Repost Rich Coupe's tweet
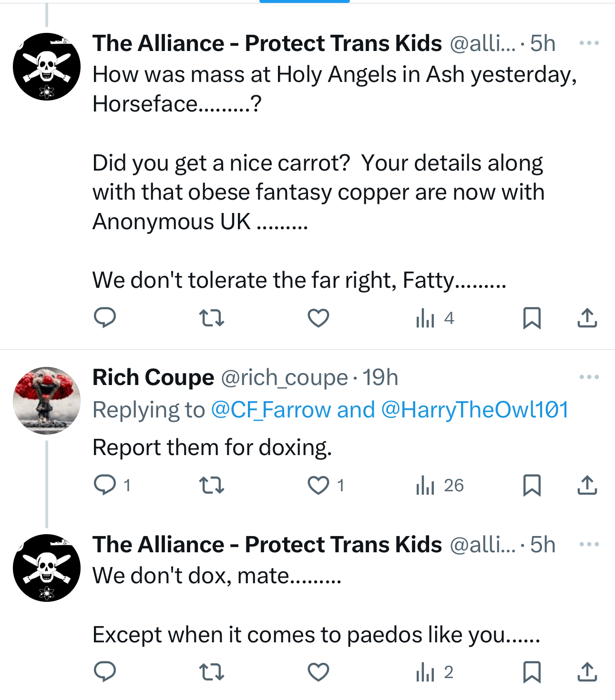This screenshot has height=700, width=615. pos(211,485)
